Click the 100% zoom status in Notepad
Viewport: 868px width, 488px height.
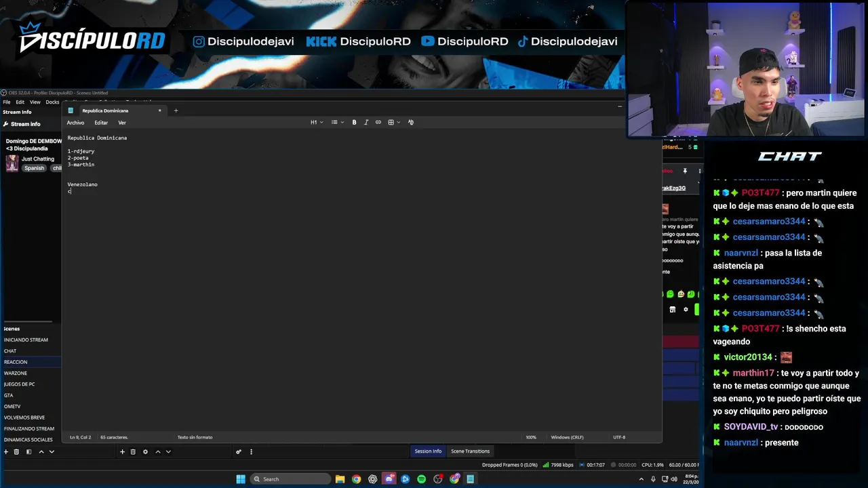(531, 437)
